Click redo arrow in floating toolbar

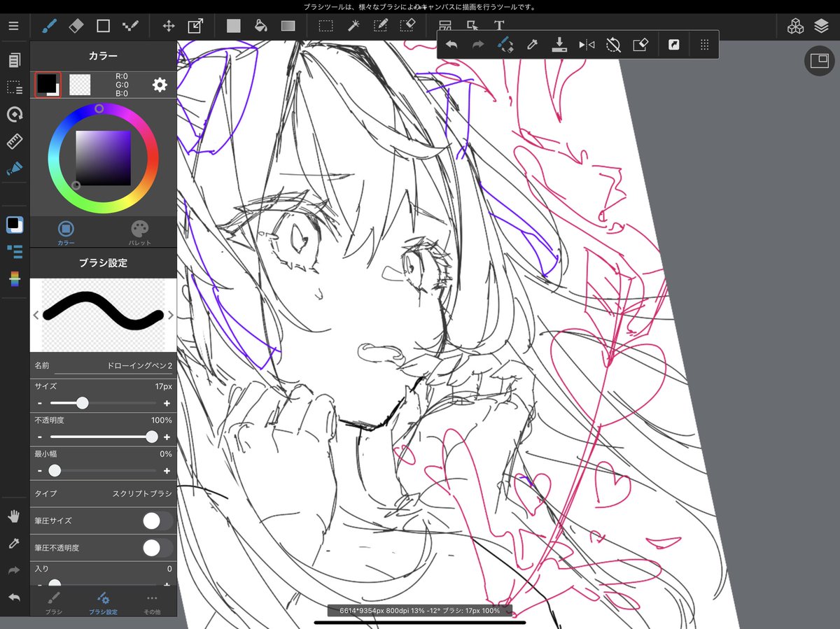coord(478,44)
